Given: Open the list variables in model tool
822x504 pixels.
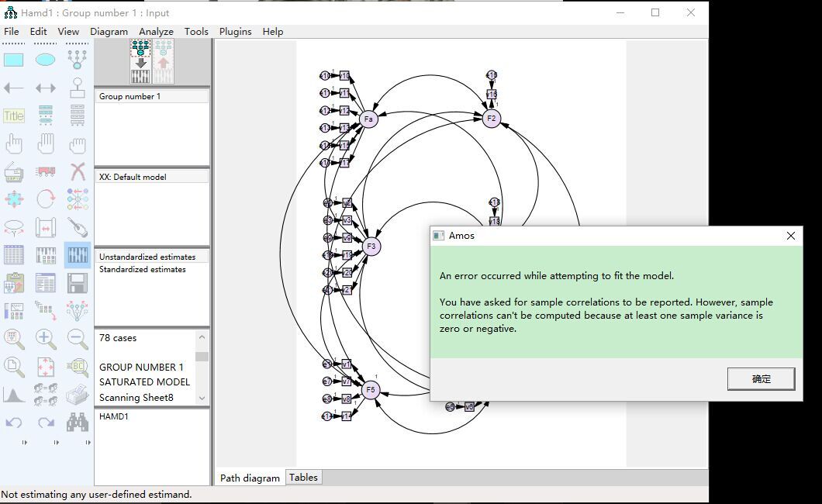Looking at the screenshot, I should (46, 116).
